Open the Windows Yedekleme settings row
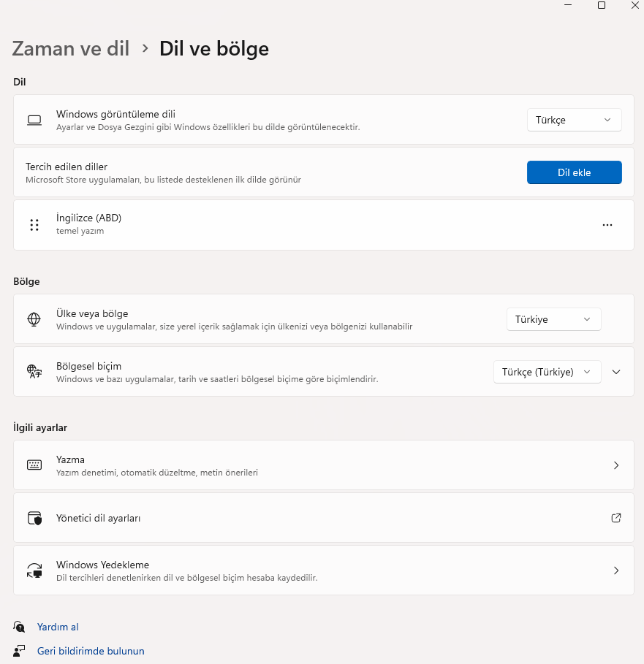644x664 pixels. coord(323,570)
